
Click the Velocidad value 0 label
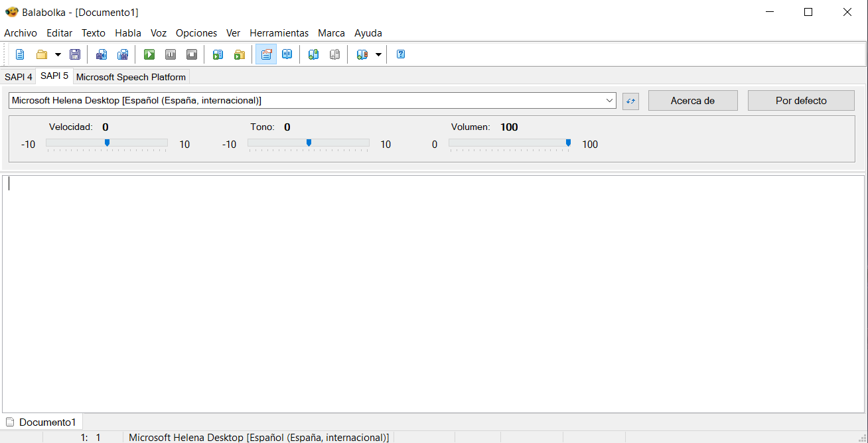(x=106, y=127)
